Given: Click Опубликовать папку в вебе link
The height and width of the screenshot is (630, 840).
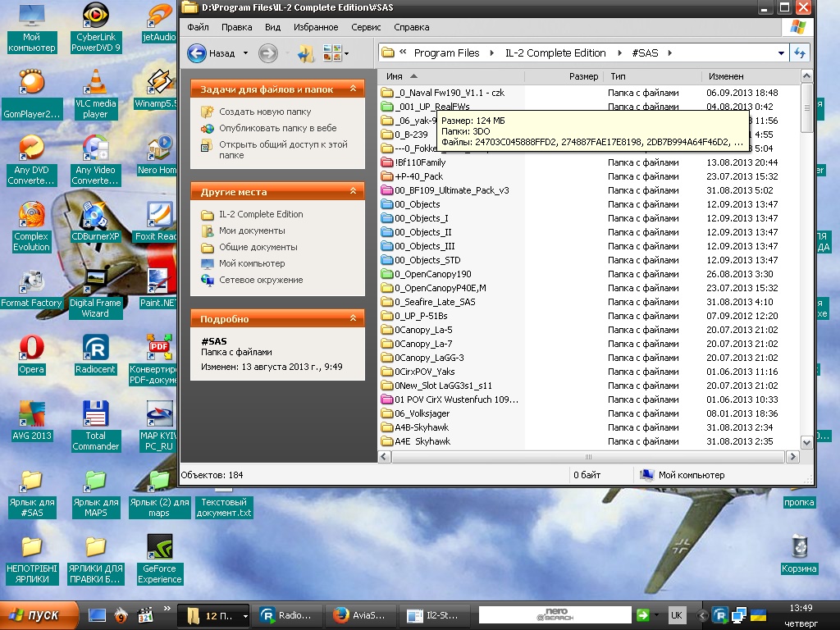Looking at the screenshot, I should 277,128.
